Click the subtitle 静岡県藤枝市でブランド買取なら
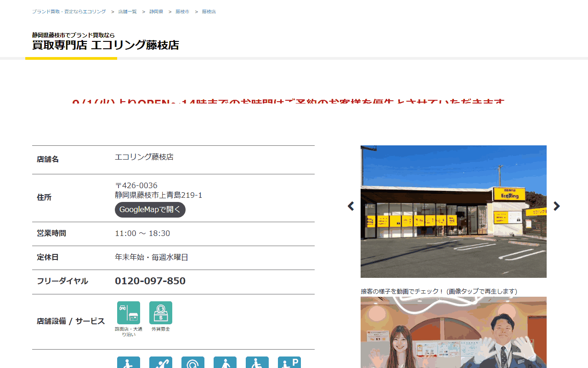The height and width of the screenshot is (368, 588). pyautogui.click(x=73, y=35)
